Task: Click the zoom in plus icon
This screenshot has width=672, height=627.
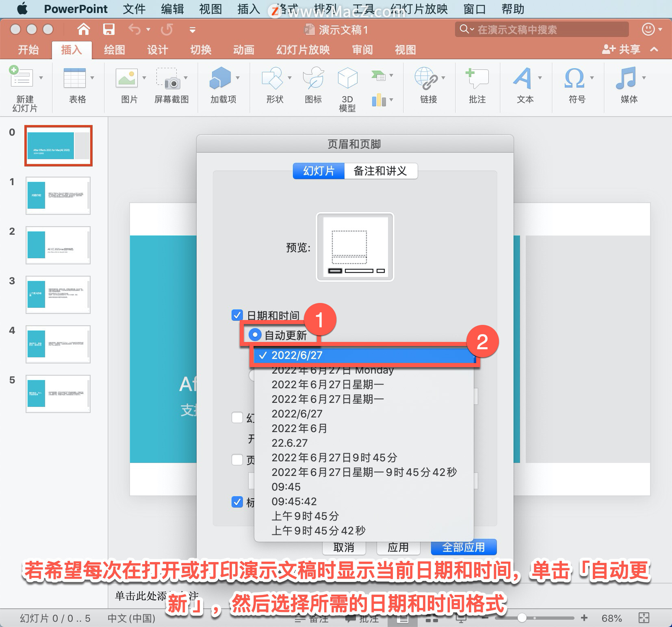Action: pyautogui.click(x=584, y=618)
